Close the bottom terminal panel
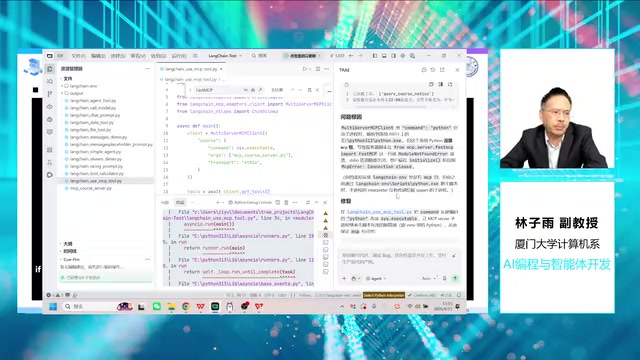 325,202
